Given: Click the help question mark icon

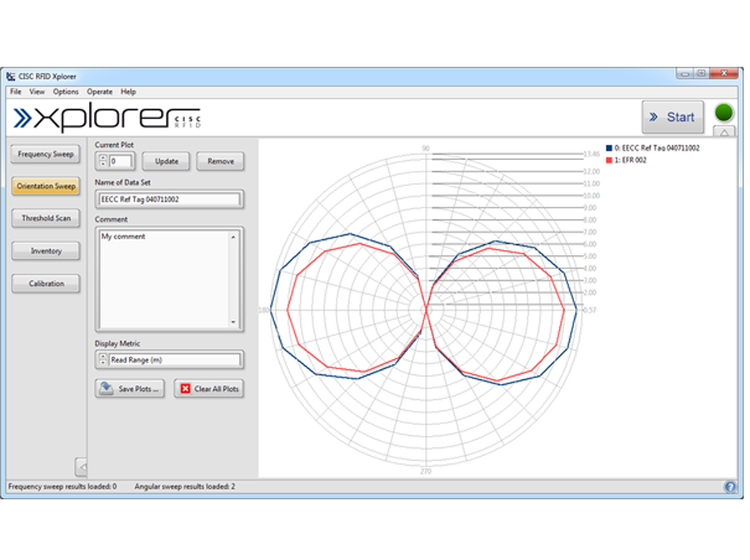Looking at the screenshot, I should (730, 487).
